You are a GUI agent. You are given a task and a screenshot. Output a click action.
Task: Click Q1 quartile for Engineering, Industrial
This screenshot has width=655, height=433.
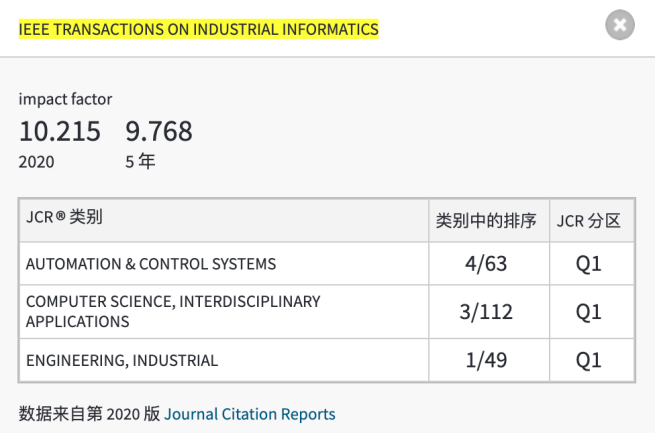589,360
